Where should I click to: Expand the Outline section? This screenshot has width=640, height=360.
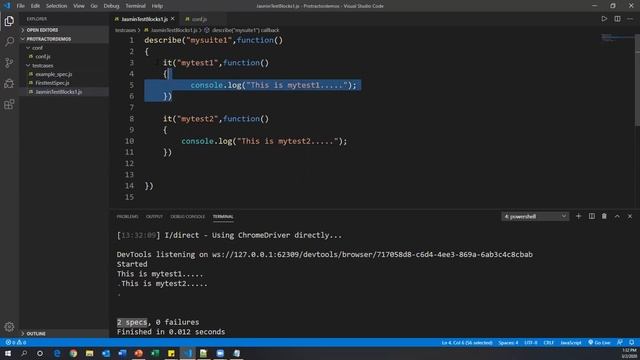64,333
